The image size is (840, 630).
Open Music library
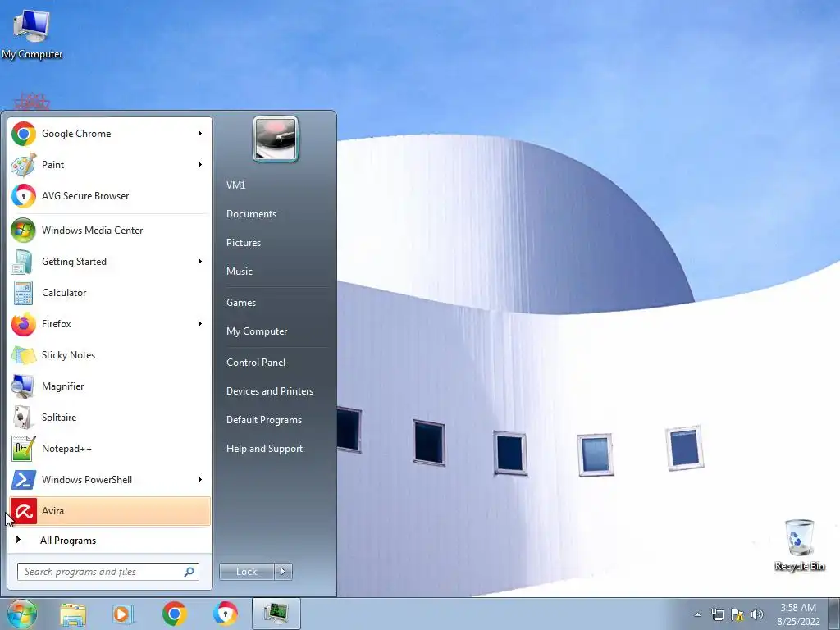click(239, 271)
